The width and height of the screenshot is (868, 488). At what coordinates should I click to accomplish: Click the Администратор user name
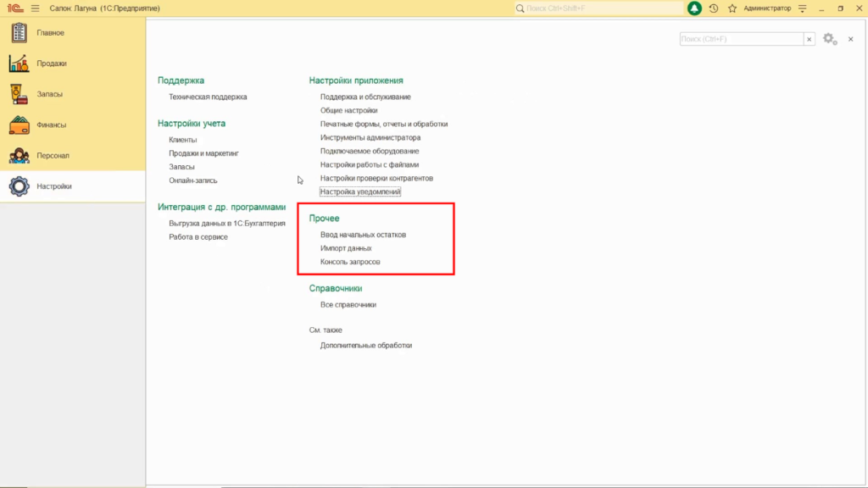[x=767, y=8]
